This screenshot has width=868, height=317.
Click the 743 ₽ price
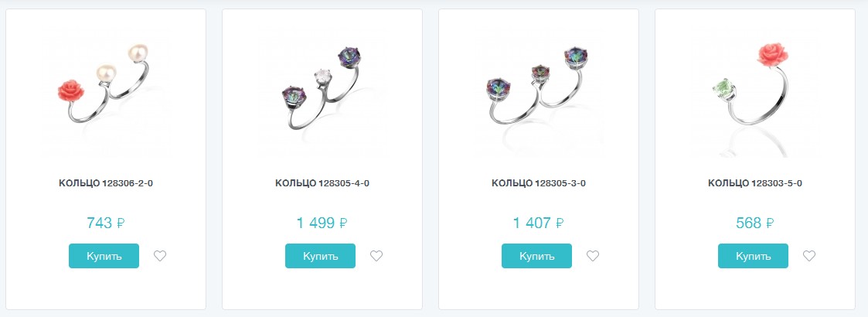(x=106, y=223)
